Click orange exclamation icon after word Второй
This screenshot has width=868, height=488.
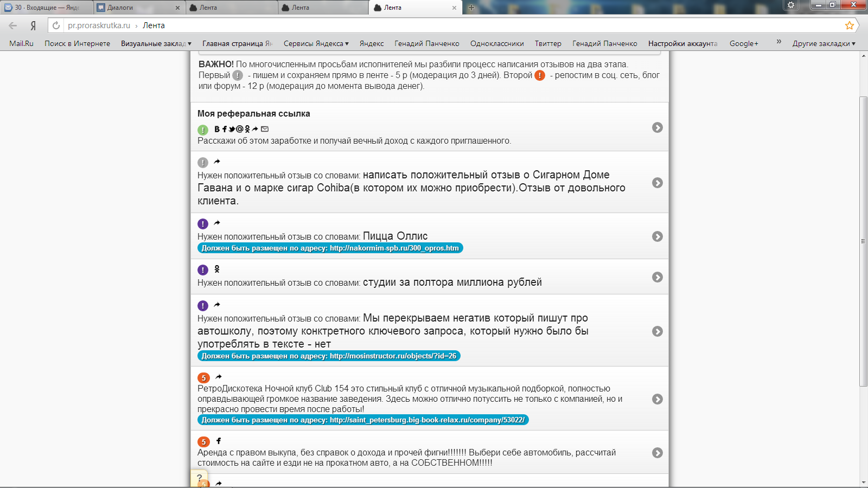[x=540, y=75]
